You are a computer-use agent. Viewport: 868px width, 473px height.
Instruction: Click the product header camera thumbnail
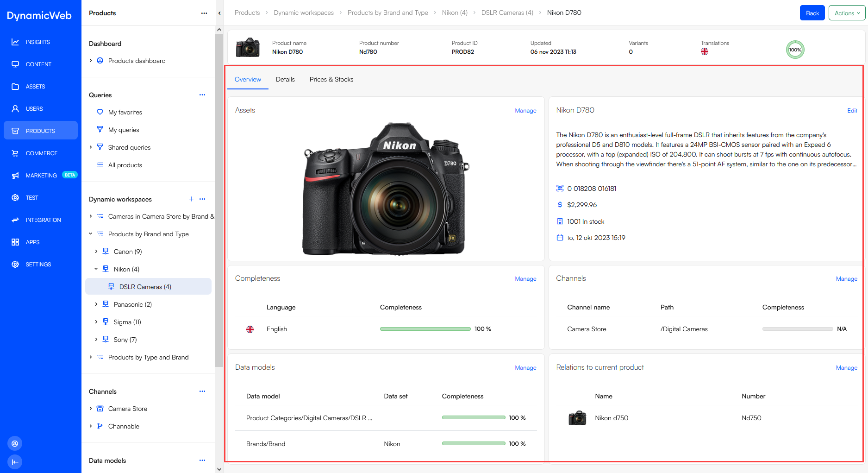pos(248,47)
